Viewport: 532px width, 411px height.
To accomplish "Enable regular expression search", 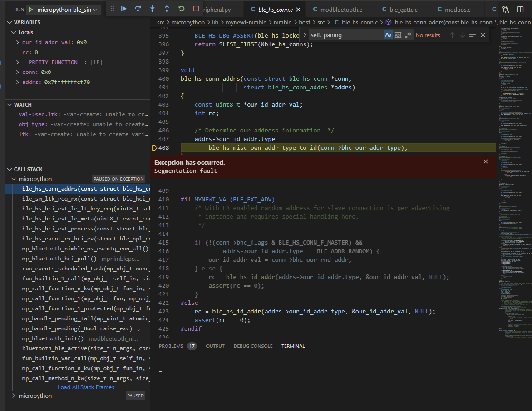I will click(x=408, y=34).
